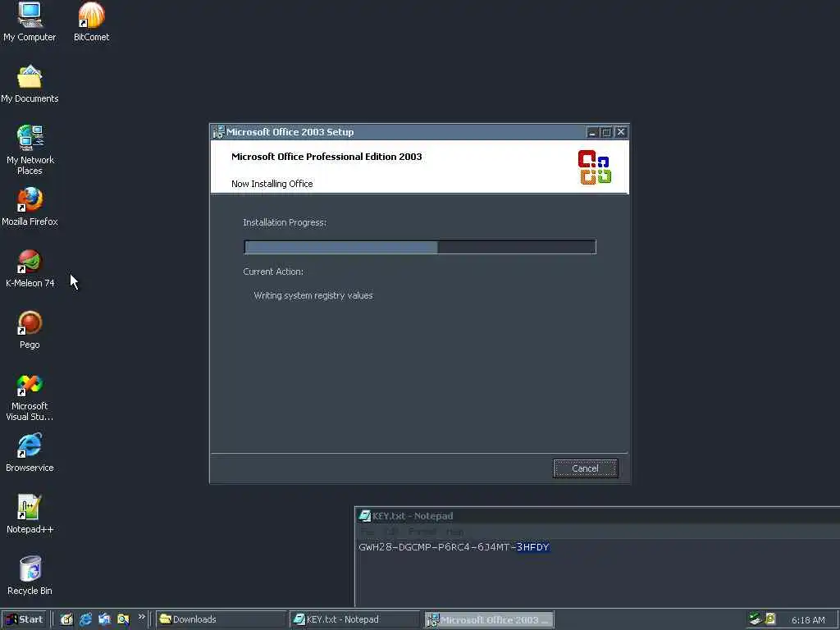Open the Start menu

24,619
